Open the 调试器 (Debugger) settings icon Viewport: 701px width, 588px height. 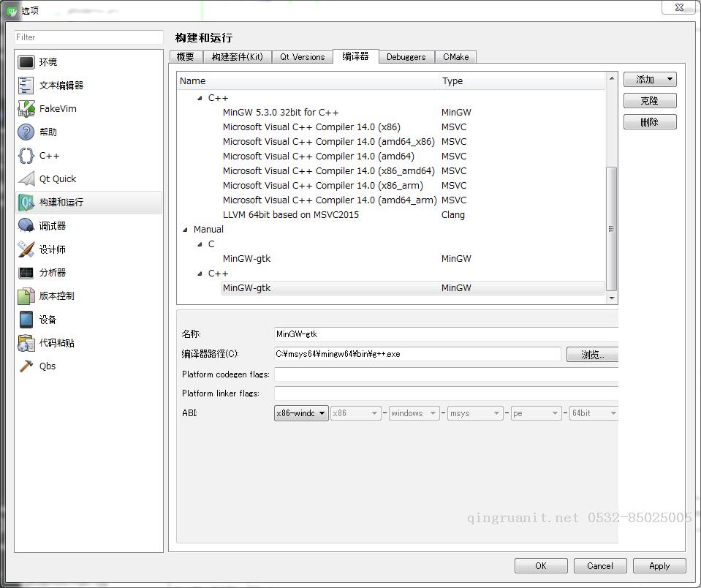tap(27, 225)
